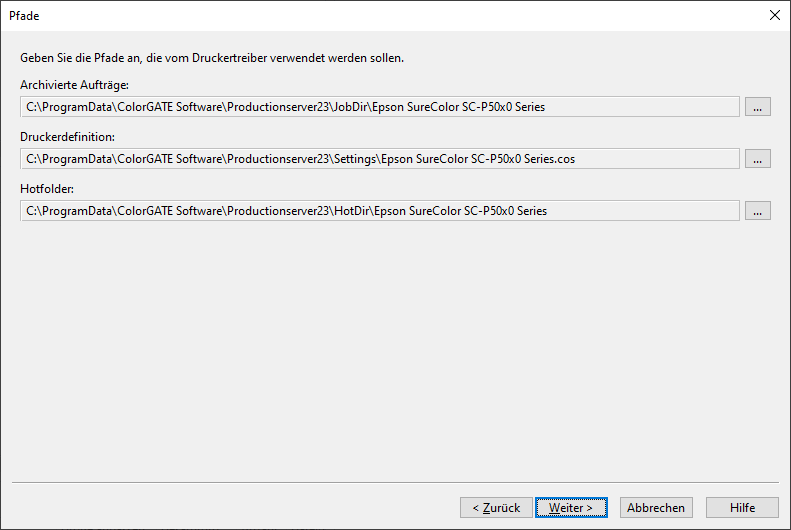Click 'HotDir' in the Hotfolder path
Image resolution: width=791 pixels, height=530 pixels.
click(349, 211)
